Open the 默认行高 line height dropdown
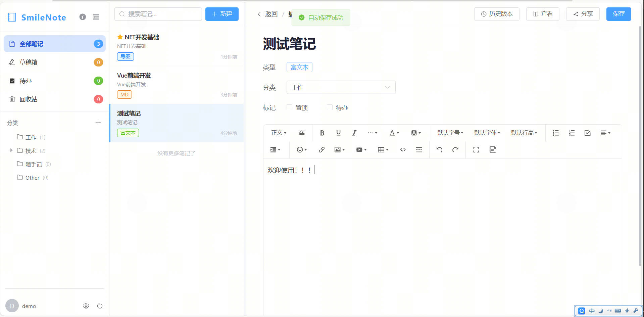Viewport: 644px width, 317px height. pos(524,133)
